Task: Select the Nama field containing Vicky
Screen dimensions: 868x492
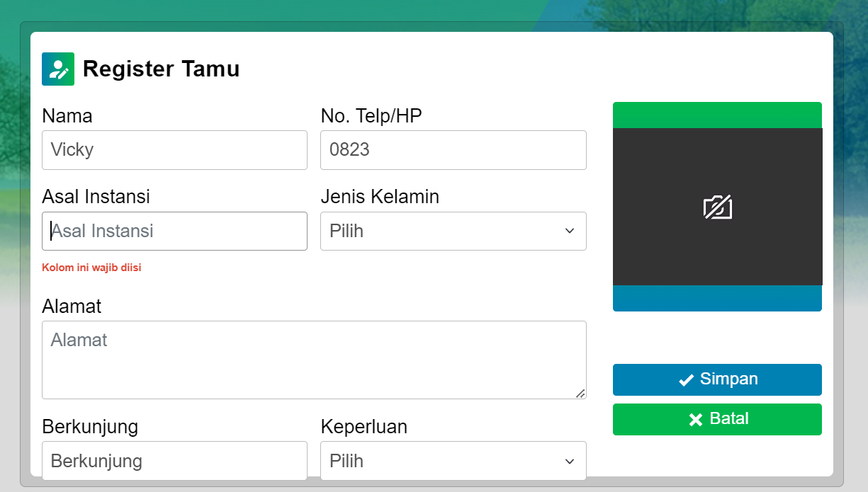Action: click(x=174, y=150)
